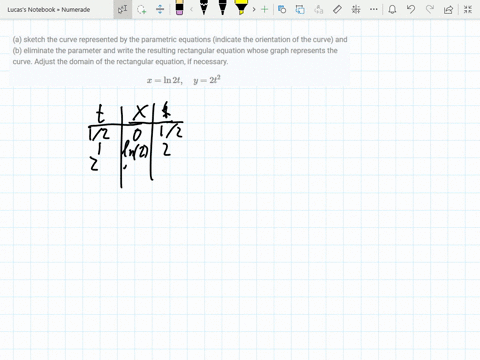Select the eraser tool
This screenshot has height=360, width=480.
coord(179,8)
